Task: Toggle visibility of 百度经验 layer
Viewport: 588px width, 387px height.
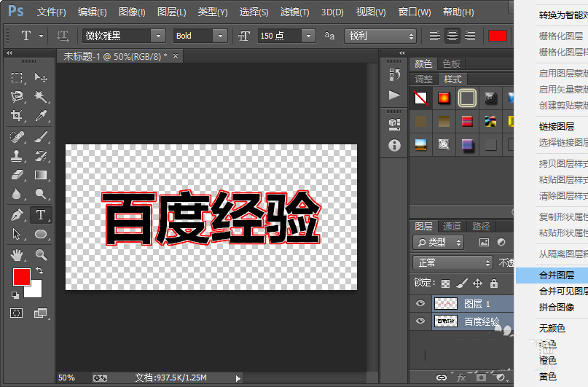Action: pos(420,321)
